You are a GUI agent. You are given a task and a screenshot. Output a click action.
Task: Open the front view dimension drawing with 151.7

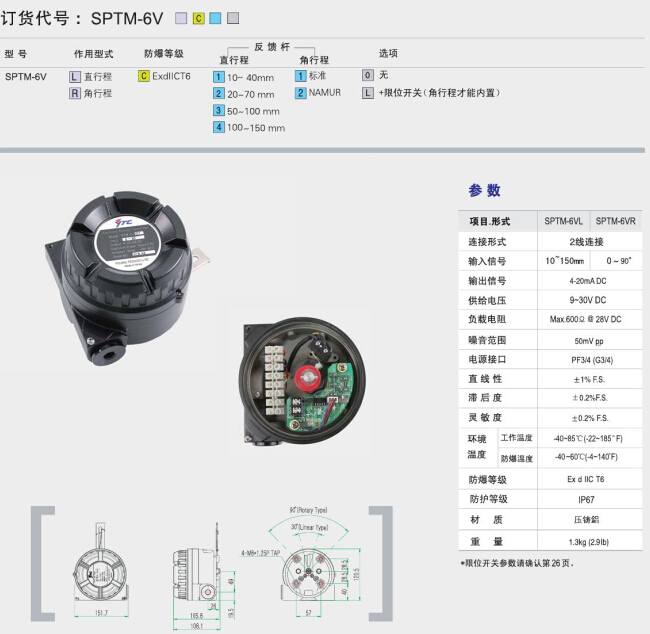pyautogui.click(x=101, y=570)
